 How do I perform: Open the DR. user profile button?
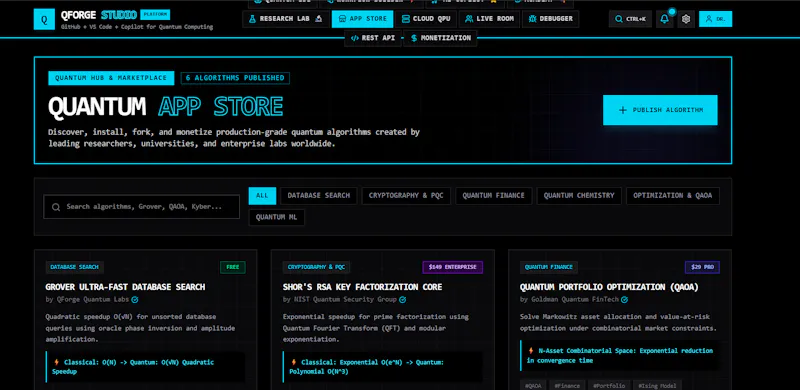pyautogui.click(x=715, y=19)
